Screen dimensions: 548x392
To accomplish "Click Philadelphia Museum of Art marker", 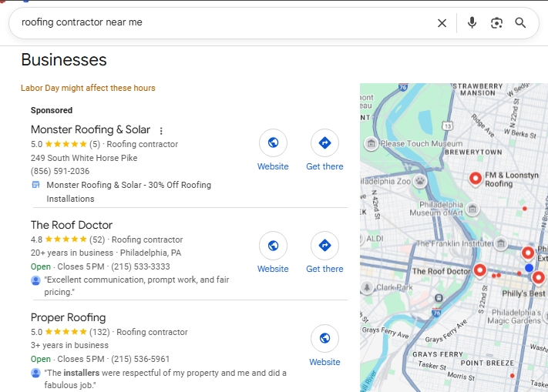I will (472, 209).
